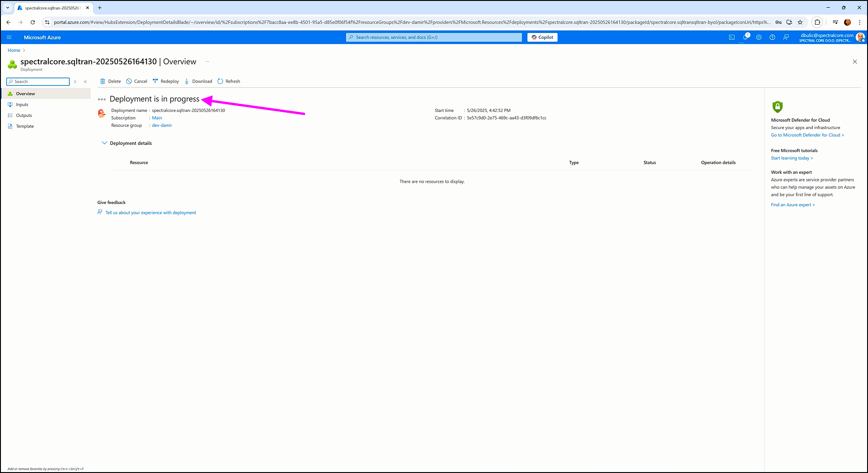Image resolution: width=868 pixels, height=473 pixels.
Task: Select Inputs in the left menu
Action: [x=22, y=105]
